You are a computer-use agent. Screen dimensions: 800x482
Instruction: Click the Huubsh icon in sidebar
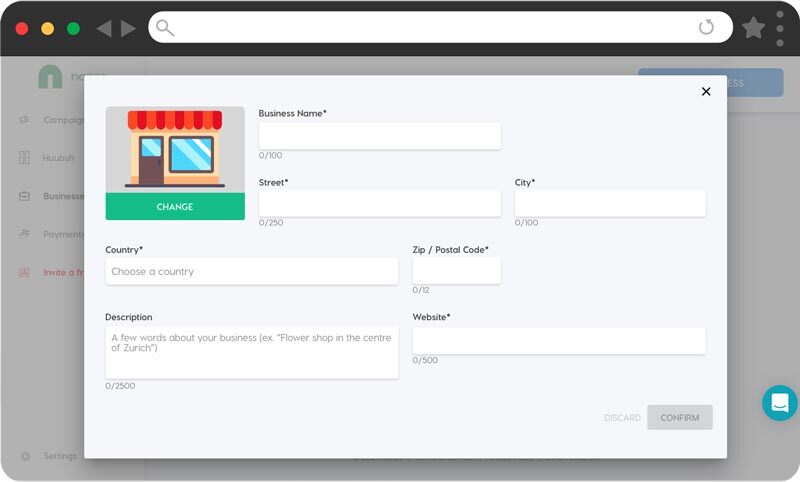[24, 158]
